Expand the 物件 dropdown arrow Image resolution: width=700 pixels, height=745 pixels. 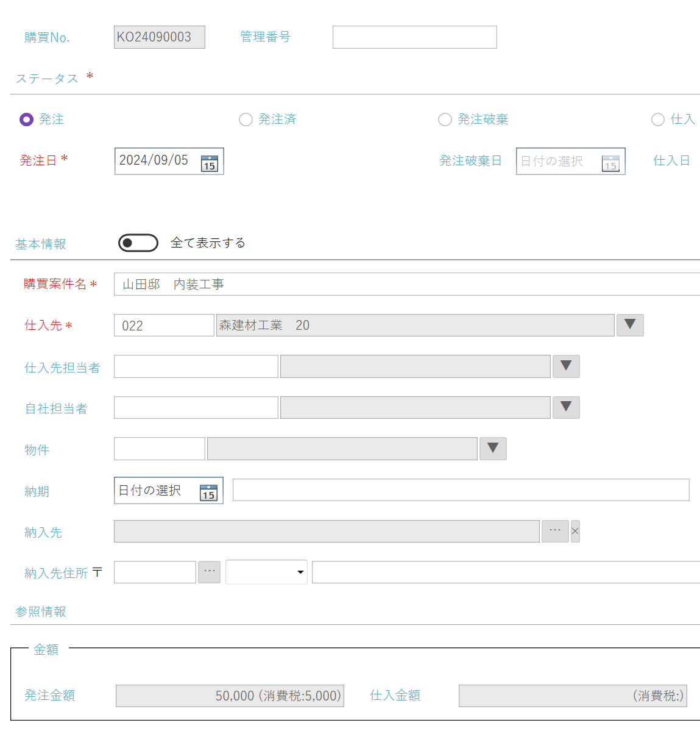click(x=493, y=449)
